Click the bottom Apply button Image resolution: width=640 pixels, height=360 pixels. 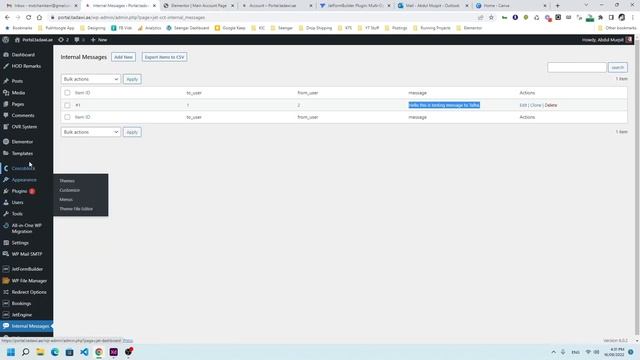pyautogui.click(x=132, y=132)
